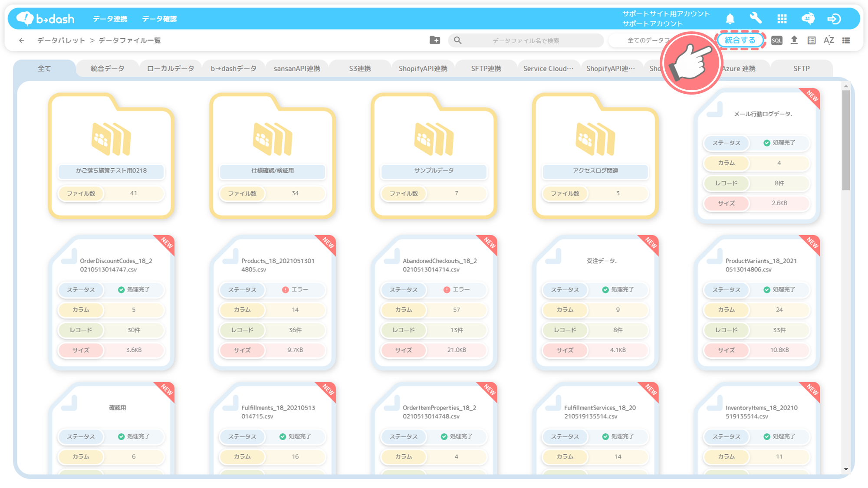Click the error icon on AbandonedCheckouts card
Screen dimensions: 868x488
[x=447, y=290]
